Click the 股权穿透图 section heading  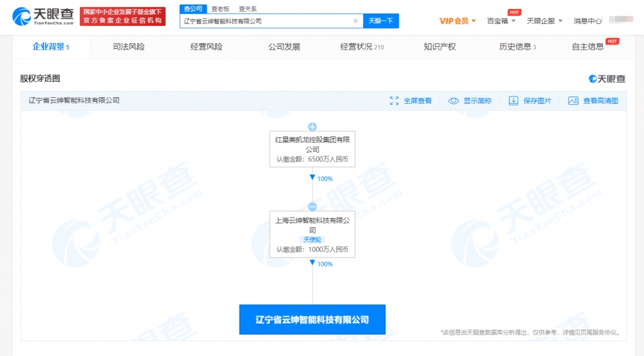[x=40, y=79]
